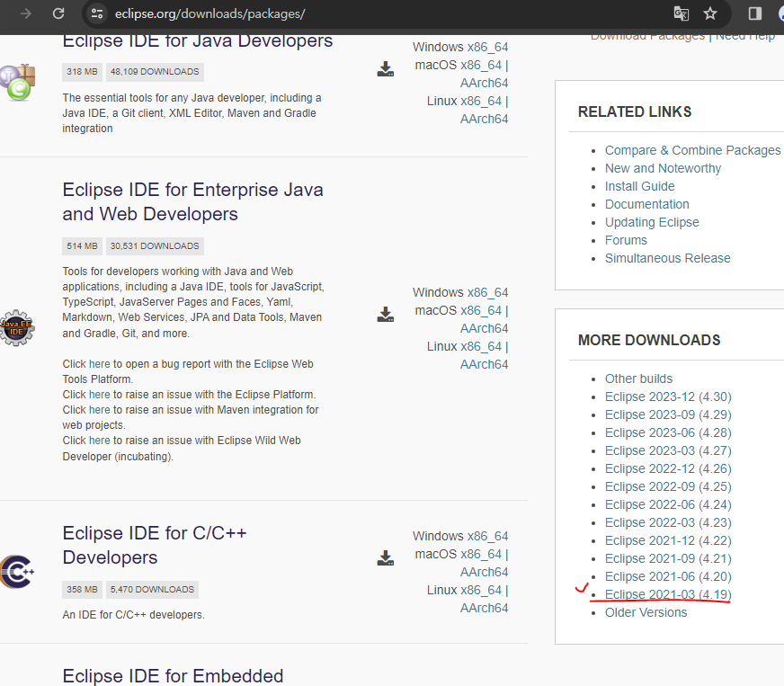Open the Documentation link
784x686 pixels.
click(647, 204)
